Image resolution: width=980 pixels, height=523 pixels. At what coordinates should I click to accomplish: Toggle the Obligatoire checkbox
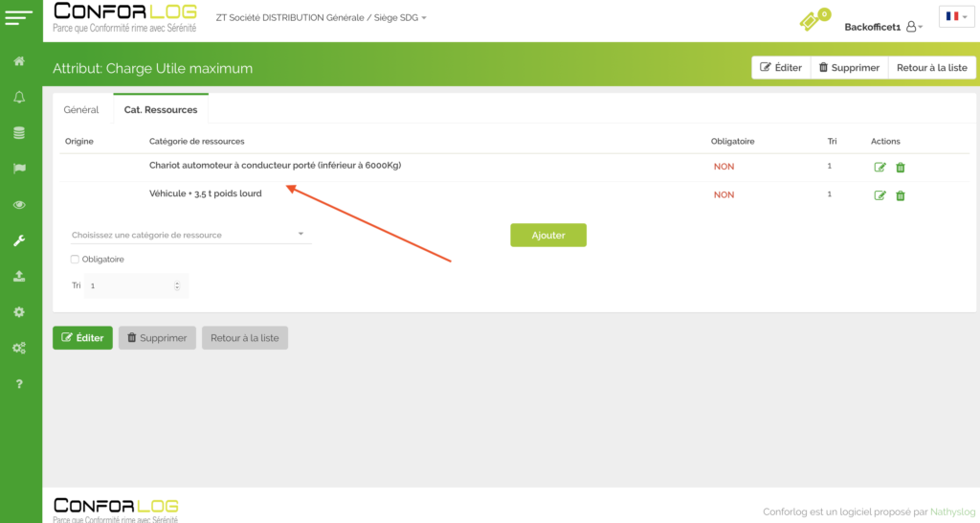pos(76,260)
